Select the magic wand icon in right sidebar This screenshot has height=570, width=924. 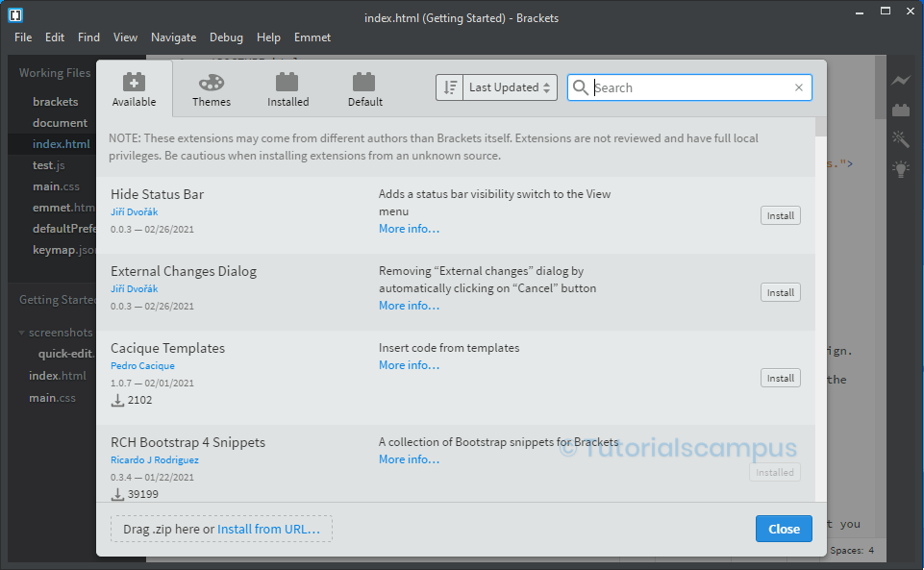pos(900,138)
